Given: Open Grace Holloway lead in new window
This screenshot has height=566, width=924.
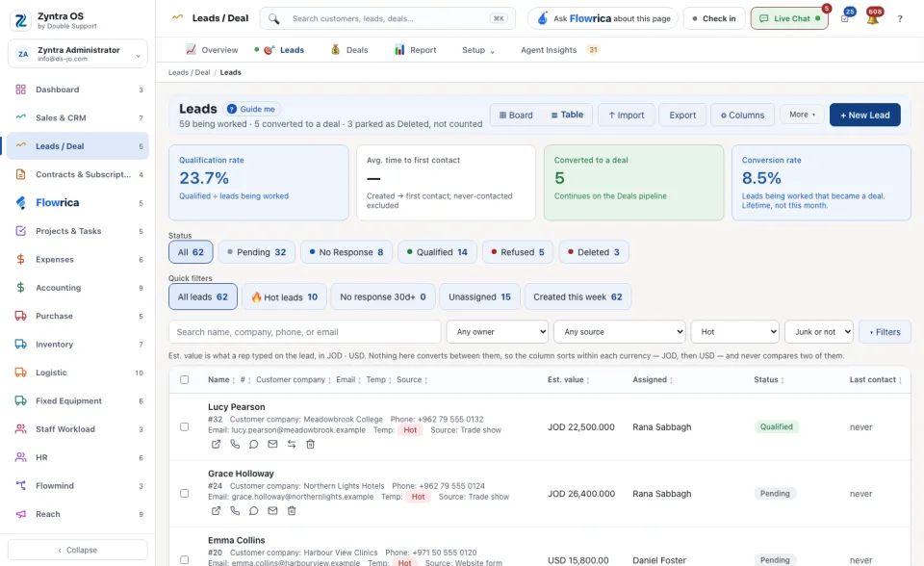Looking at the screenshot, I should click(216, 510).
